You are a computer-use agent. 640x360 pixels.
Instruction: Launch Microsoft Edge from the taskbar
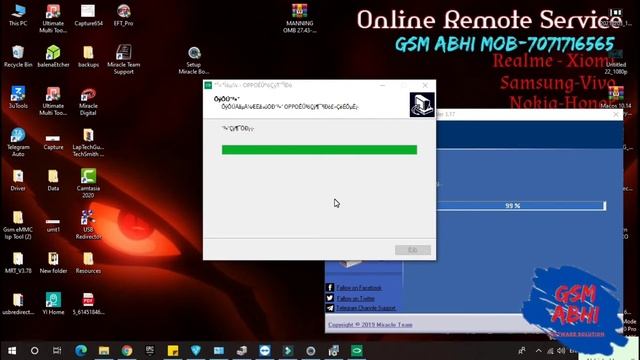tap(81, 351)
